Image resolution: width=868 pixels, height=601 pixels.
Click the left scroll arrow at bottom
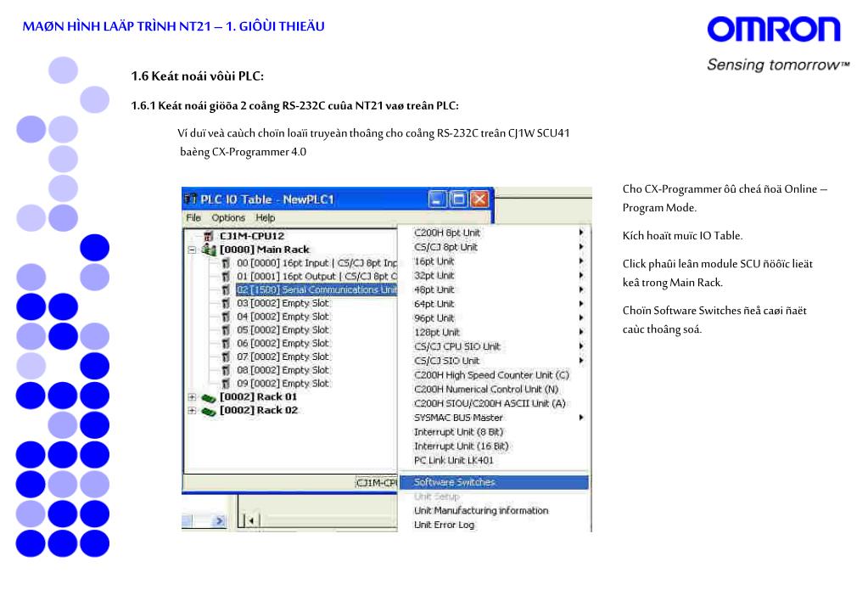coord(251,520)
